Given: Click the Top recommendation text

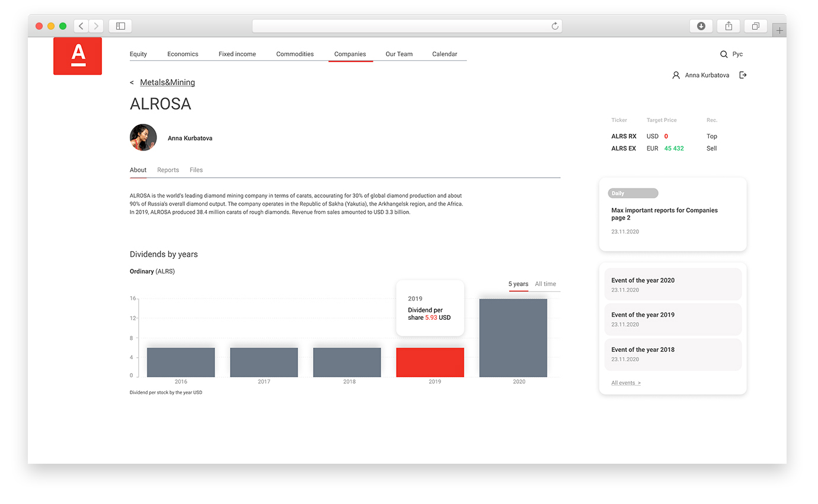Looking at the screenshot, I should [x=712, y=136].
